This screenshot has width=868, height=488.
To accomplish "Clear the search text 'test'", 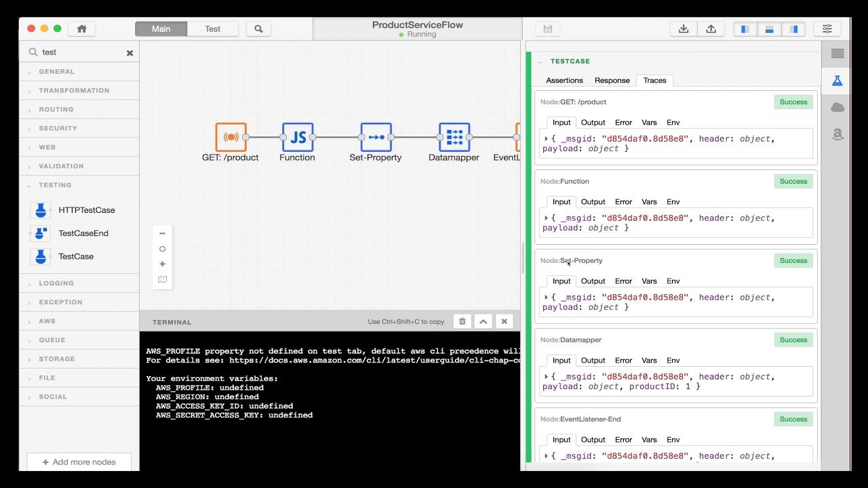I will coord(130,53).
